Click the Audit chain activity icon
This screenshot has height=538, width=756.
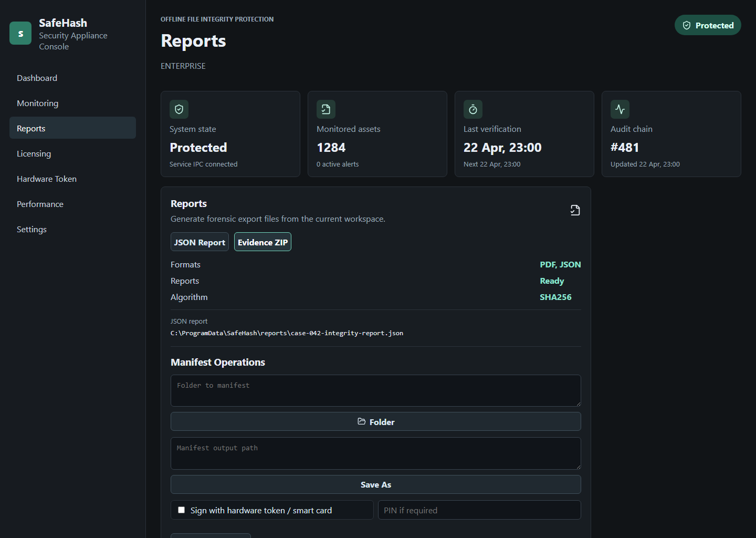[619, 109]
